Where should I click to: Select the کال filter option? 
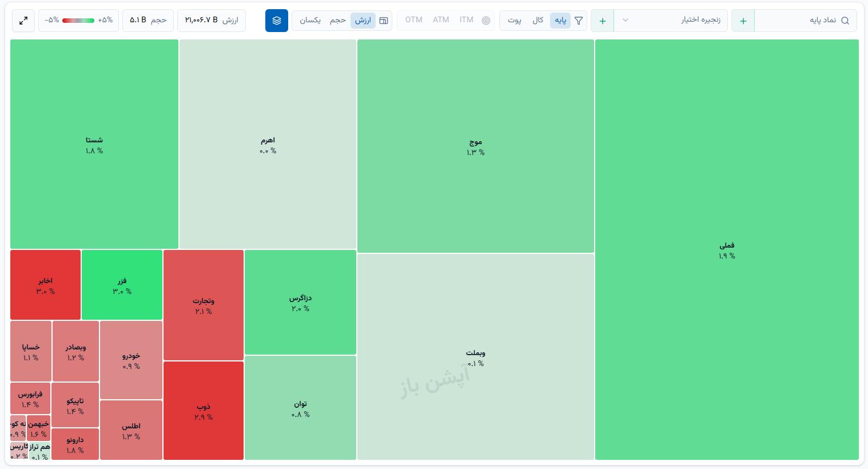(x=537, y=21)
